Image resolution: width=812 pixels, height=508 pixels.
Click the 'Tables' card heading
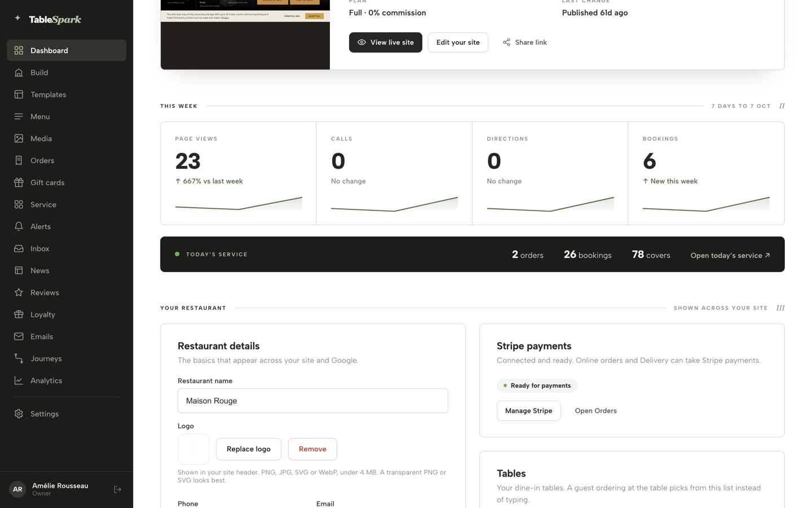coord(511,474)
